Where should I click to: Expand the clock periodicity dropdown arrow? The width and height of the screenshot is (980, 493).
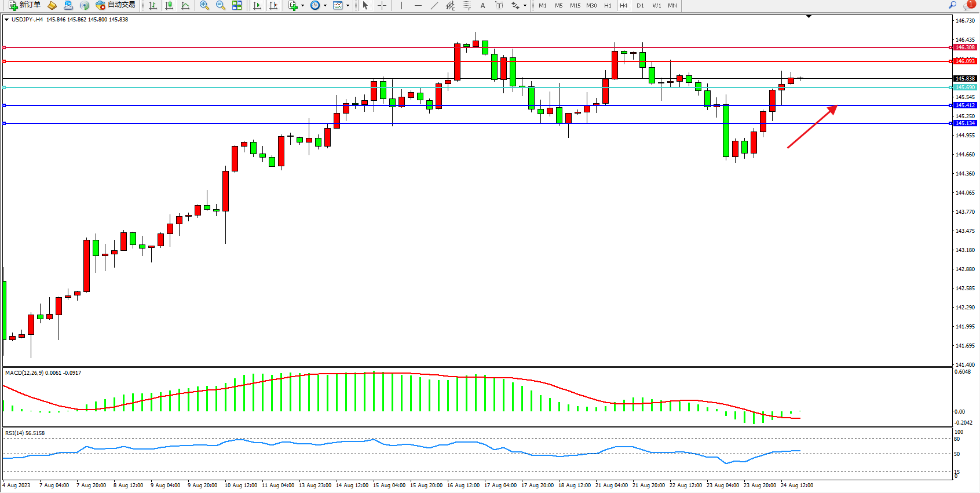coord(325,5)
